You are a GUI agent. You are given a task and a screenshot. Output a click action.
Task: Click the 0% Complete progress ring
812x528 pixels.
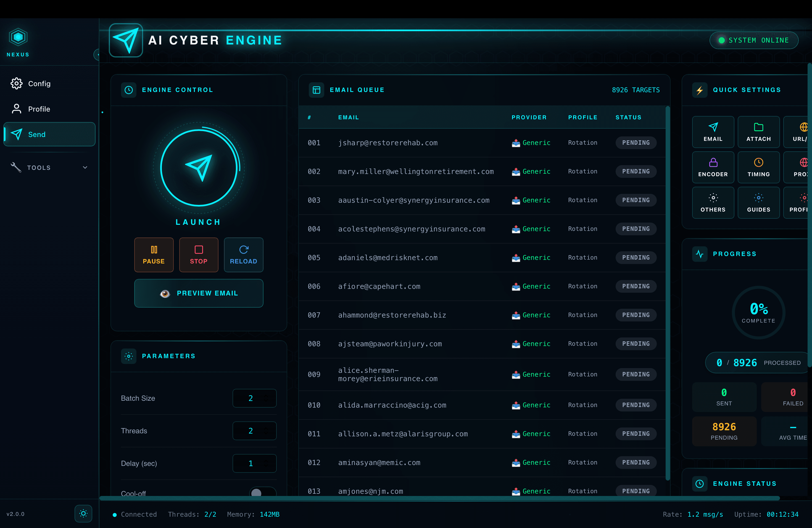pyautogui.click(x=758, y=312)
